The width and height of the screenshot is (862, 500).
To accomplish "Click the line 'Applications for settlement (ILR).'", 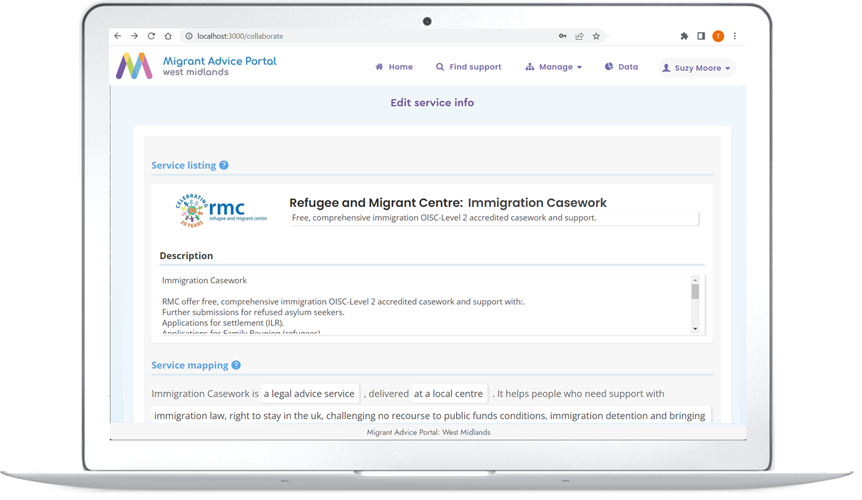I will (x=223, y=323).
